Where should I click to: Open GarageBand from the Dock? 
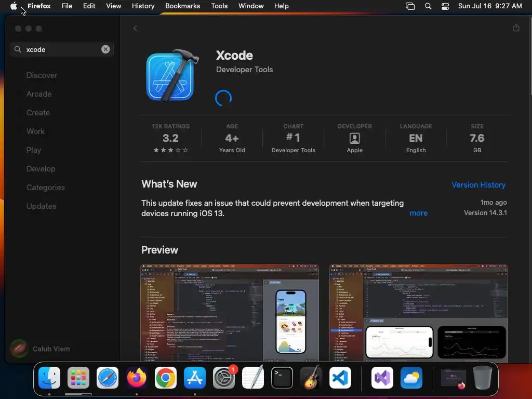[311, 377]
